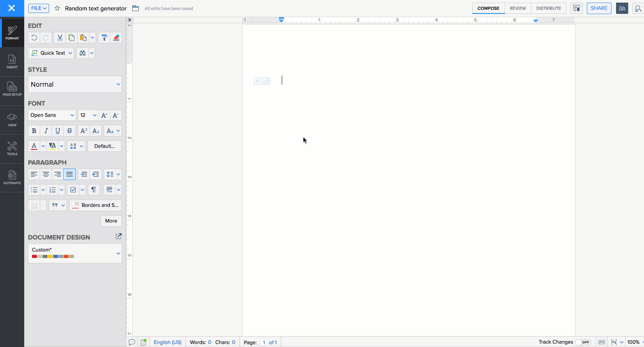Click the More paragraph options button
The height and width of the screenshot is (347, 644).
pyautogui.click(x=111, y=221)
